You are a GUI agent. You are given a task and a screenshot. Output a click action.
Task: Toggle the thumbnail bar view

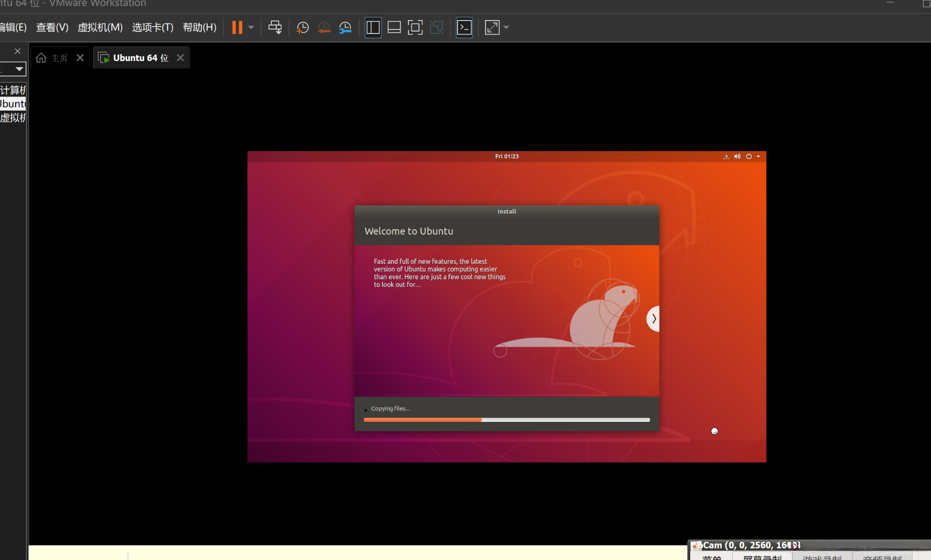point(394,28)
